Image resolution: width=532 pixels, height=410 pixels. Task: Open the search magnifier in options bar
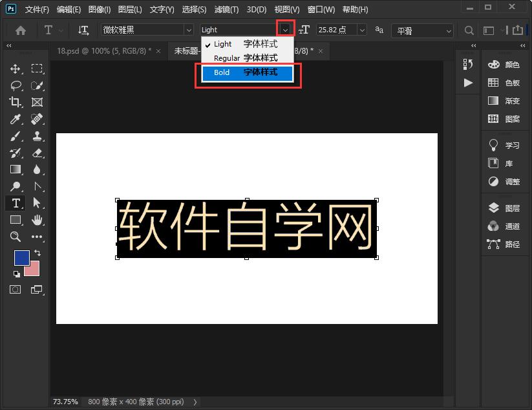tap(469, 30)
